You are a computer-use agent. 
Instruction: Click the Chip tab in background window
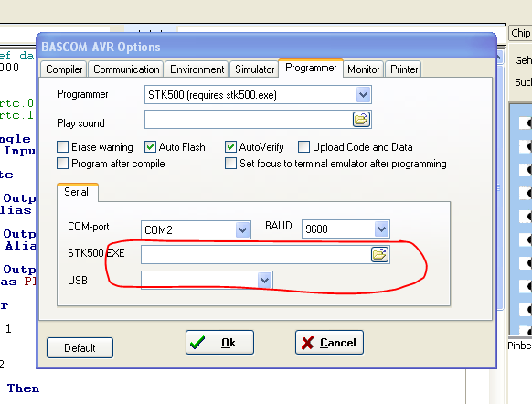pos(520,33)
